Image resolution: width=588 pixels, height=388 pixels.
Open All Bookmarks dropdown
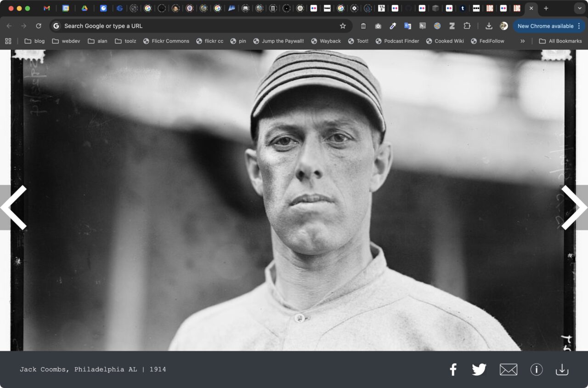coord(561,41)
